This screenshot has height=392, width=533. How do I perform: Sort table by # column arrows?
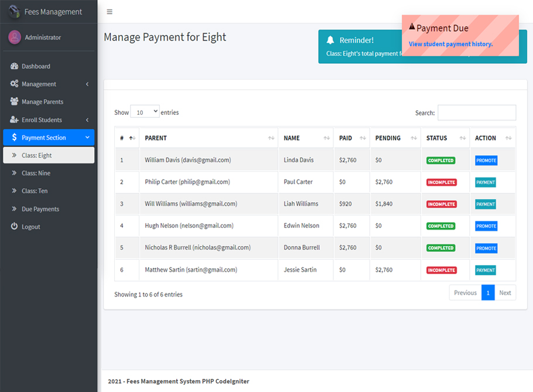tap(132, 138)
